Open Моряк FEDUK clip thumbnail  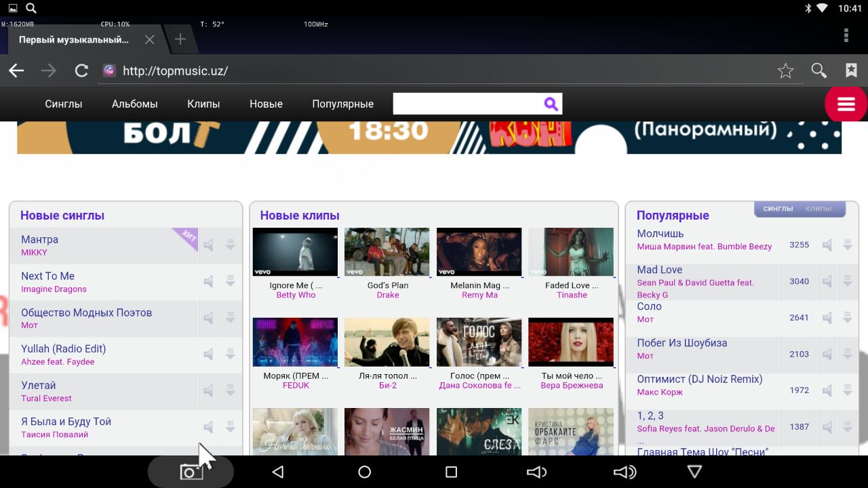click(x=295, y=342)
